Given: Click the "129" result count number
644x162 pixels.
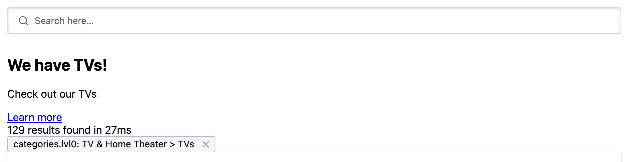Looking at the screenshot, I should [16, 130].
